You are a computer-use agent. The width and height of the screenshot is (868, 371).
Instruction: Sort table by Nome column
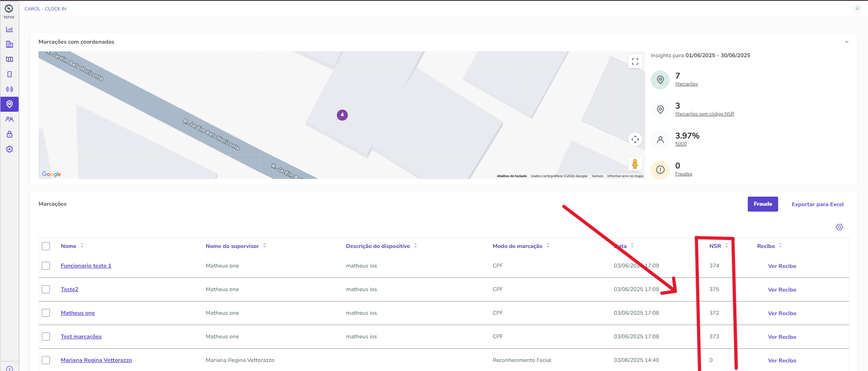click(x=69, y=246)
